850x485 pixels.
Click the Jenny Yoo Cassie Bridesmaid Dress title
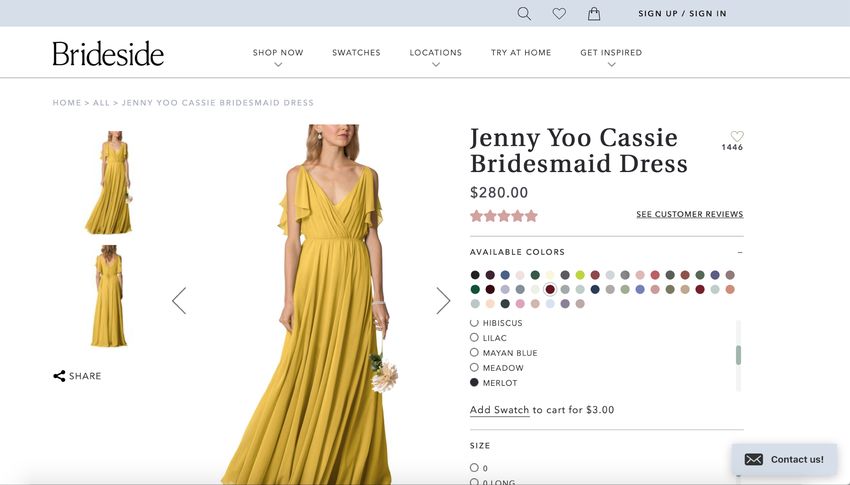579,150
